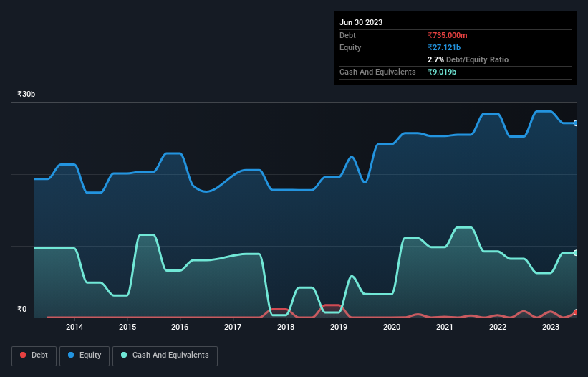Click the 2022 x-axis label
Screen dimensions: 588x377
click(498, 327)
